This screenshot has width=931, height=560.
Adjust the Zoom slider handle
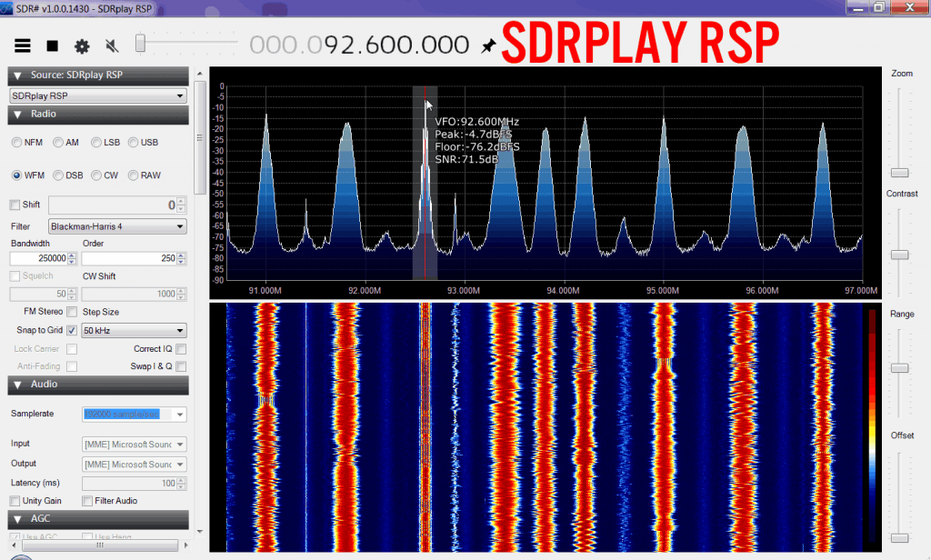pyautogui.click(x=899, y=172)
